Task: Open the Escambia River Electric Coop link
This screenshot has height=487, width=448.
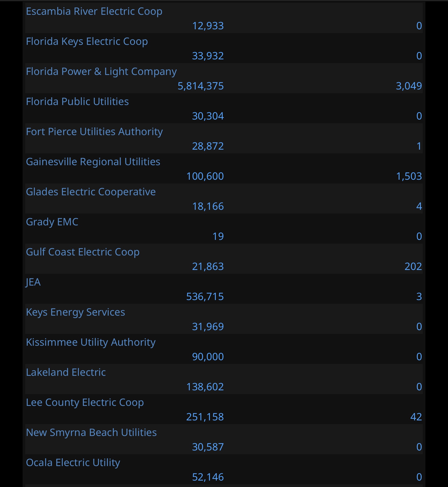Action: [94, 12]
